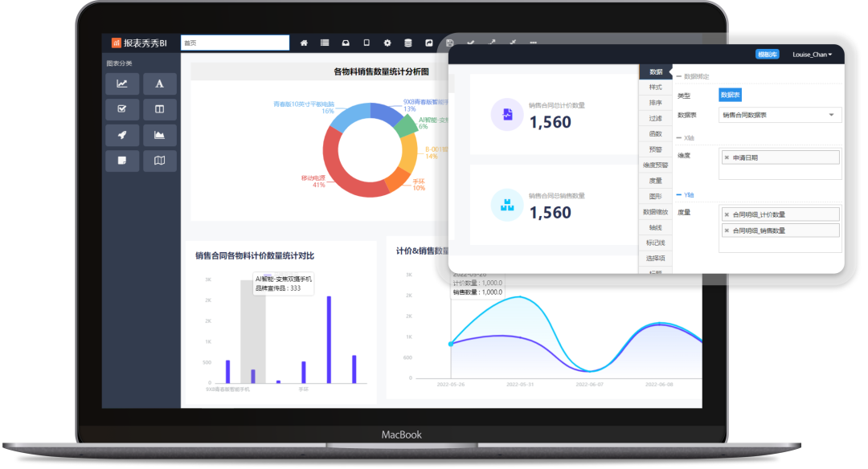Screen dimensions: 868x469
Task: Remove the 合同明细_计价数量 measure tag
Action: click(x=727, y=214)
